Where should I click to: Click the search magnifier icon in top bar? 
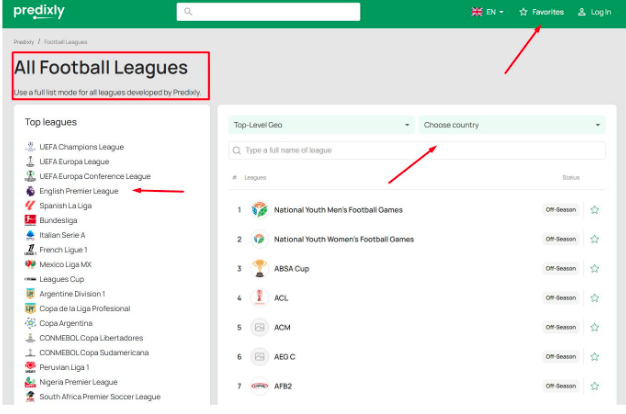point(187,12)
